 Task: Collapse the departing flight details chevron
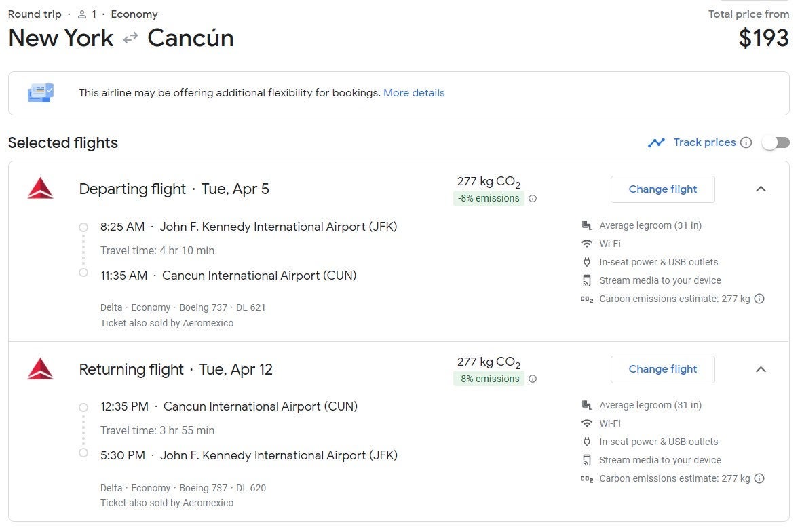(761, 189)
